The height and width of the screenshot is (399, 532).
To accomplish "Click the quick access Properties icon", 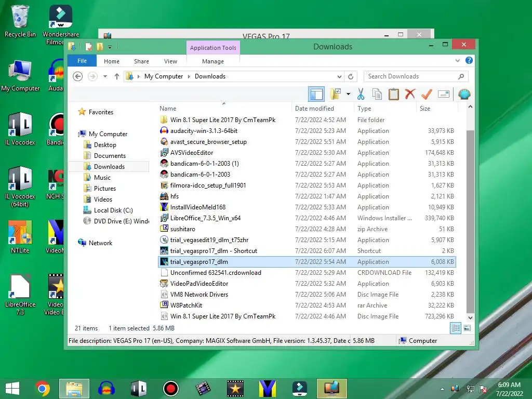I will (88, 46).
